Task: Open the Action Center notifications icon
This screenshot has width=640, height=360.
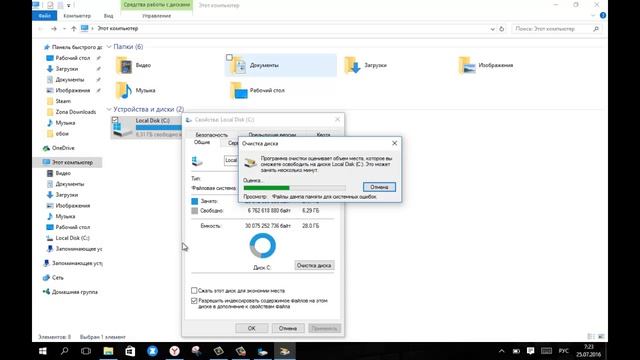Action: pos(531,351)
